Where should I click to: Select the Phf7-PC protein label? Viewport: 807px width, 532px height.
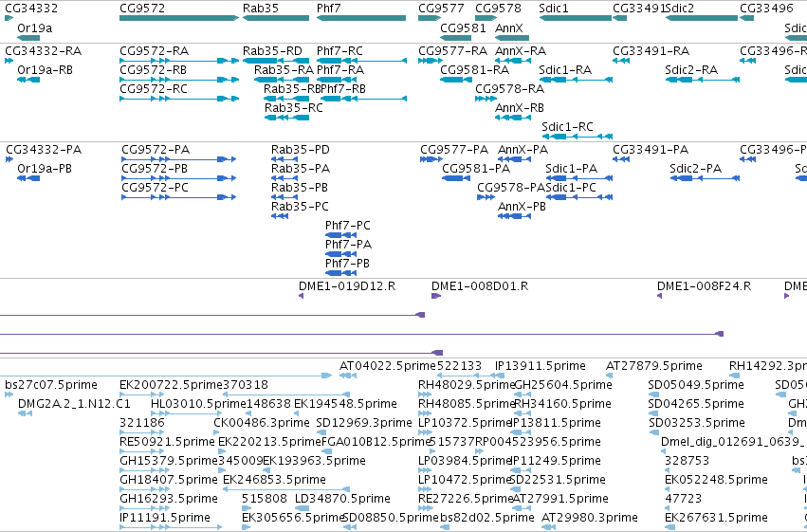point(348,226)
